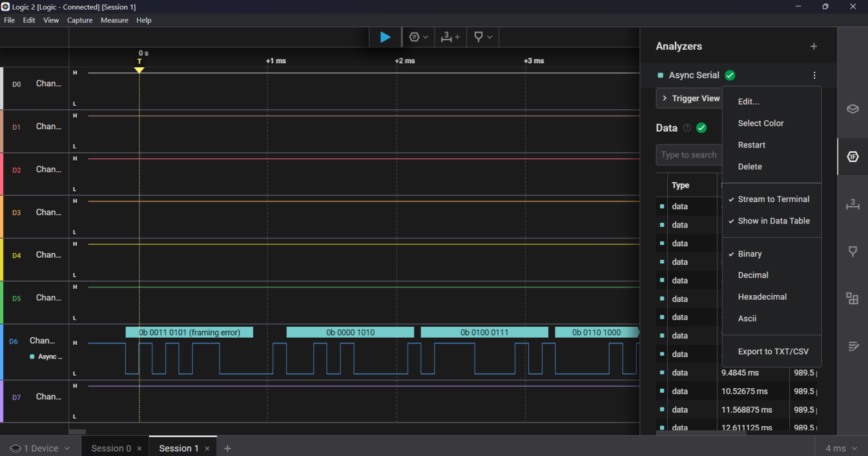868x456 pixels.
Task: Select channel D3 label
Action: pyautogui.click(x=17, y=212)
